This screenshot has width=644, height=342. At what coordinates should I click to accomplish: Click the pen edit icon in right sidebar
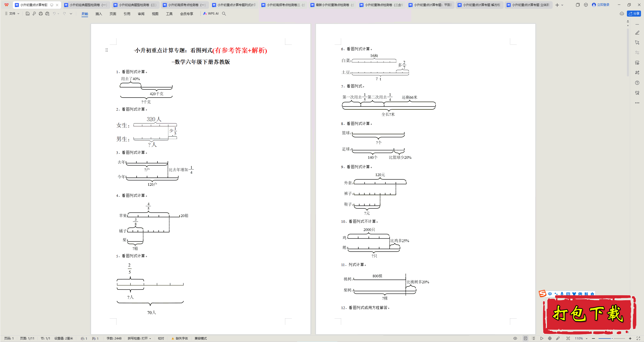[x=637, y=33]
